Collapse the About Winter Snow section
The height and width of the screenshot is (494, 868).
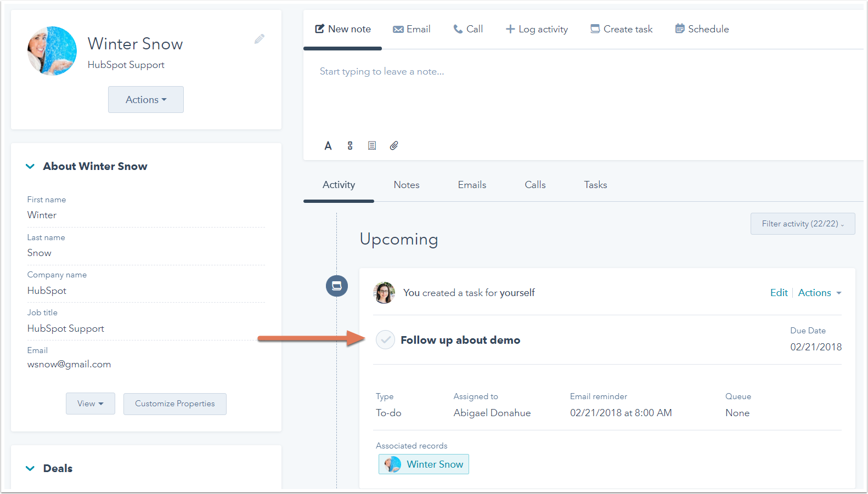[31, 166]
